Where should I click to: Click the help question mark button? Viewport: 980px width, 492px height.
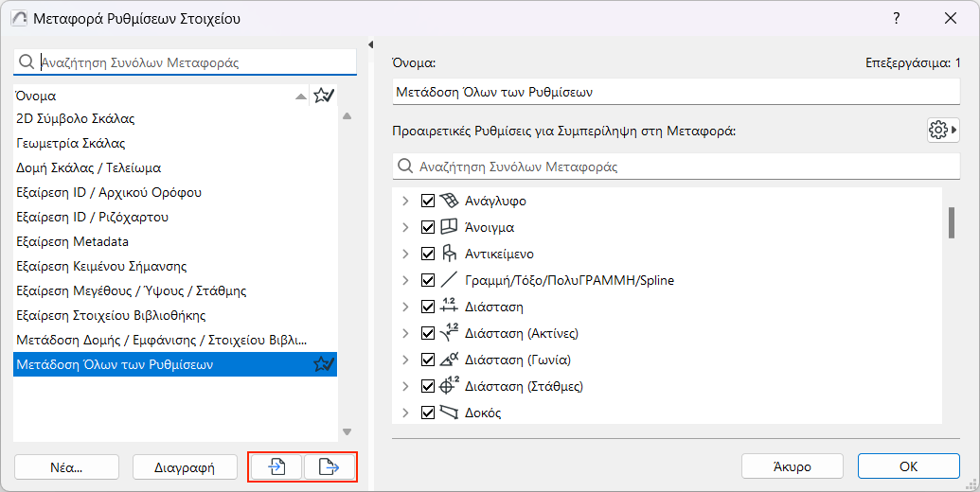coord(897,18)
